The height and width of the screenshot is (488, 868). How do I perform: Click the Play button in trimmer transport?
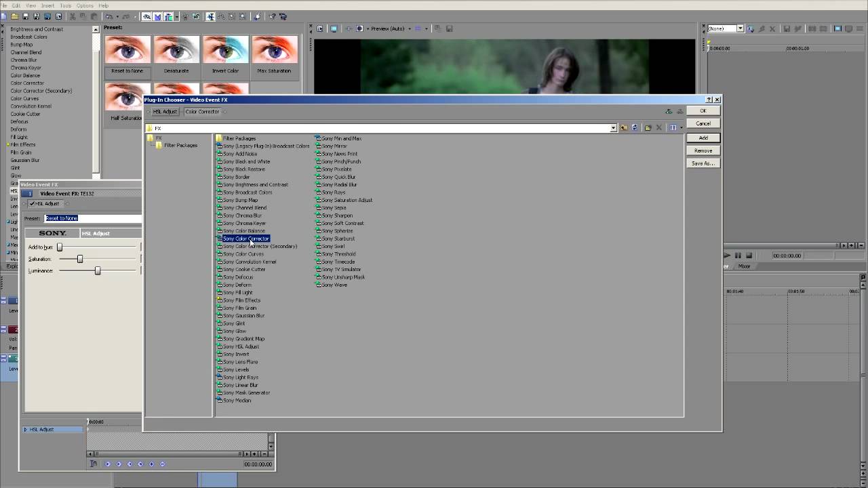(727, 256)
